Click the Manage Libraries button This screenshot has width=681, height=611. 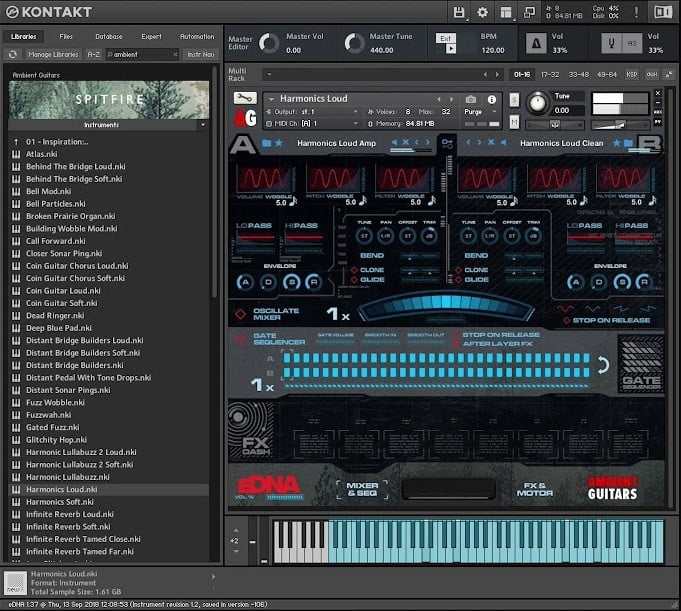pos(53,54)
